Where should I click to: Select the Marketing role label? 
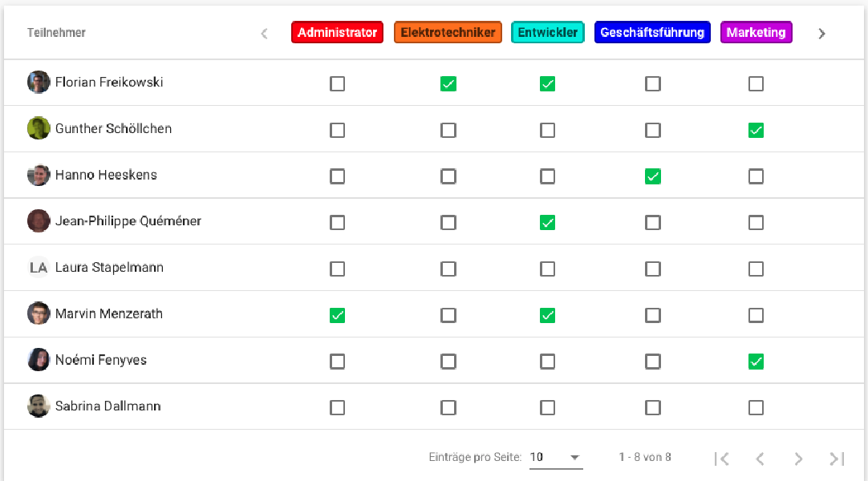click(x=756, y=32)
